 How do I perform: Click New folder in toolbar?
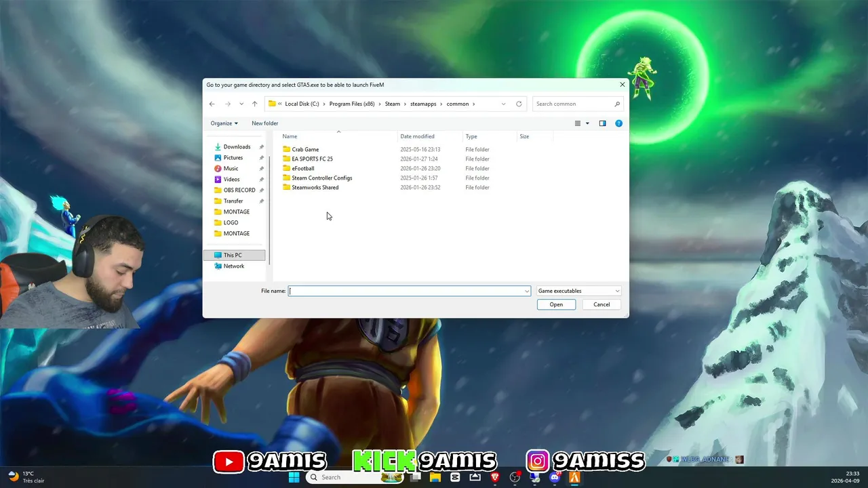[264, 123]
